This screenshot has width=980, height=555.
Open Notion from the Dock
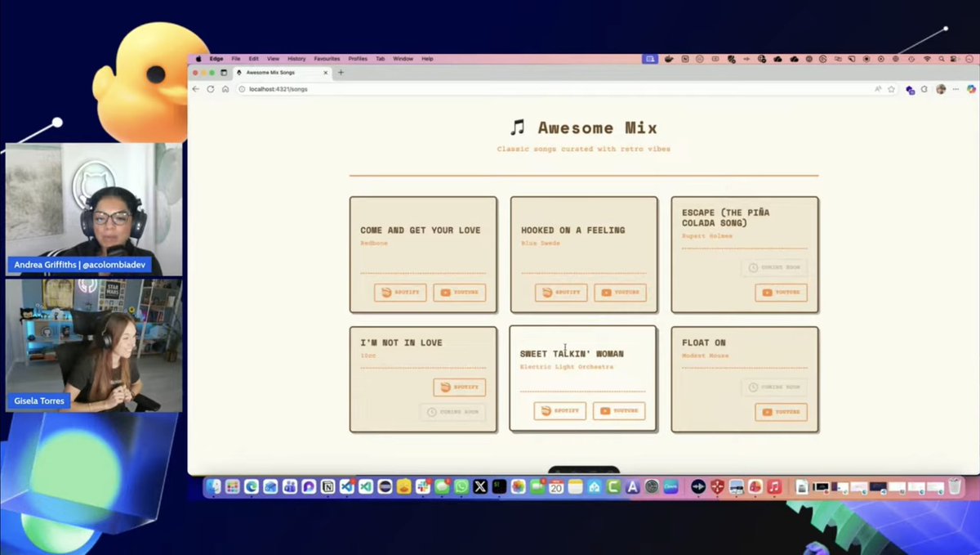[327, 486]
